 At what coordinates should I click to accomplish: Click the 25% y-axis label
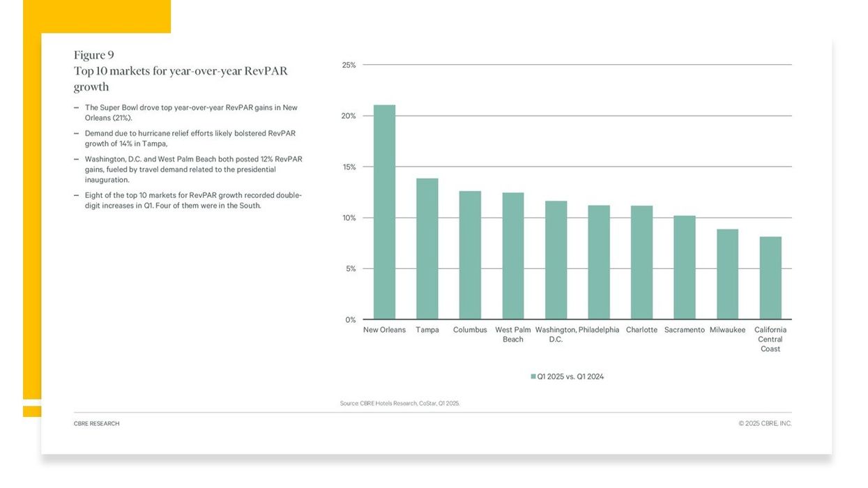coord(349,65)
